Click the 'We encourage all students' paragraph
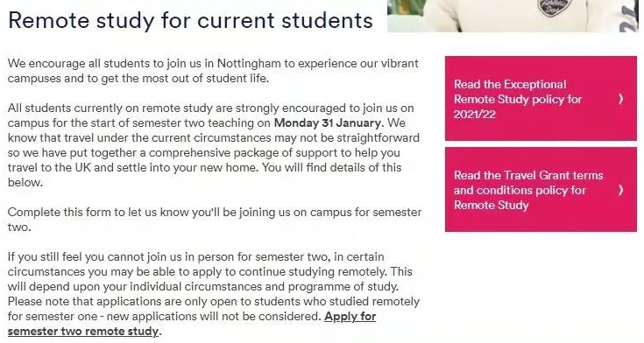Screen dimensions: 644x343 coord(213,71)
